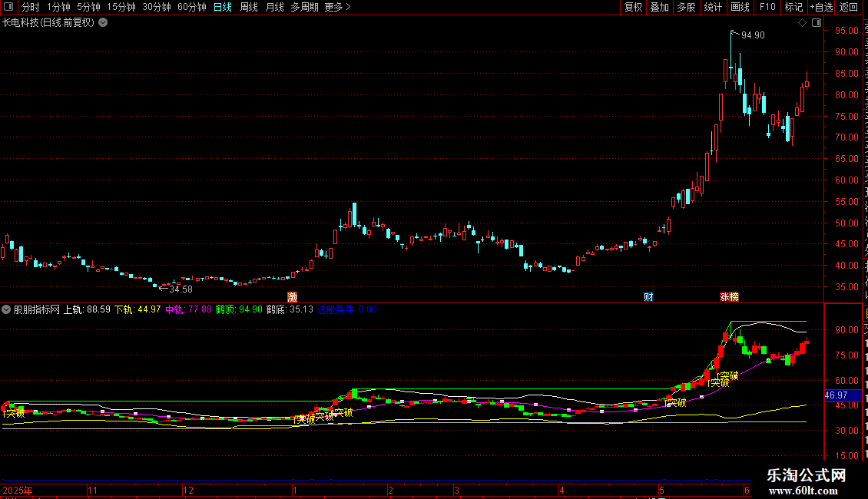The image size is (868, 499).
Task: Toggle the side panel icon in chart corner
Action: coord(817,23)
